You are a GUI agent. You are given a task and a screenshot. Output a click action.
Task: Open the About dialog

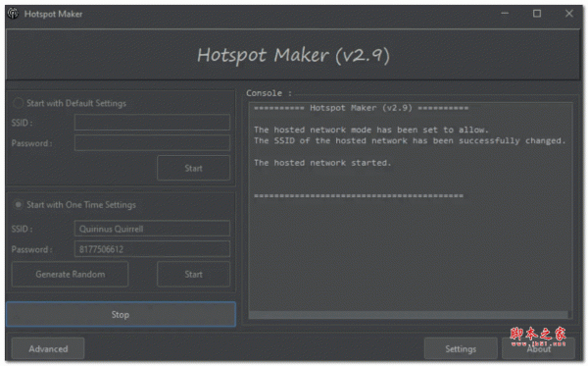pos(538,348)
